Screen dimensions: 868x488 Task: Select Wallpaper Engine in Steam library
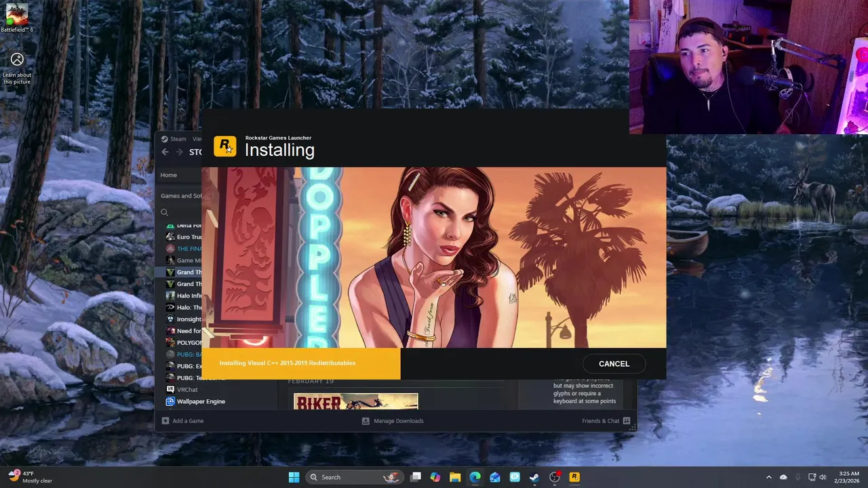tap(195, 401)
